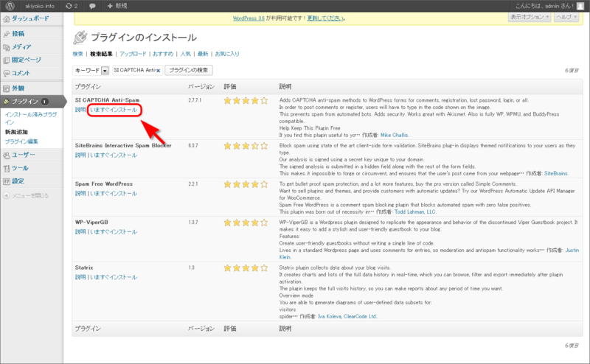Viewport: 590px width, 364px height.
Task: Open インストール済みプラグイン submenu link
Action: point(31,118)
